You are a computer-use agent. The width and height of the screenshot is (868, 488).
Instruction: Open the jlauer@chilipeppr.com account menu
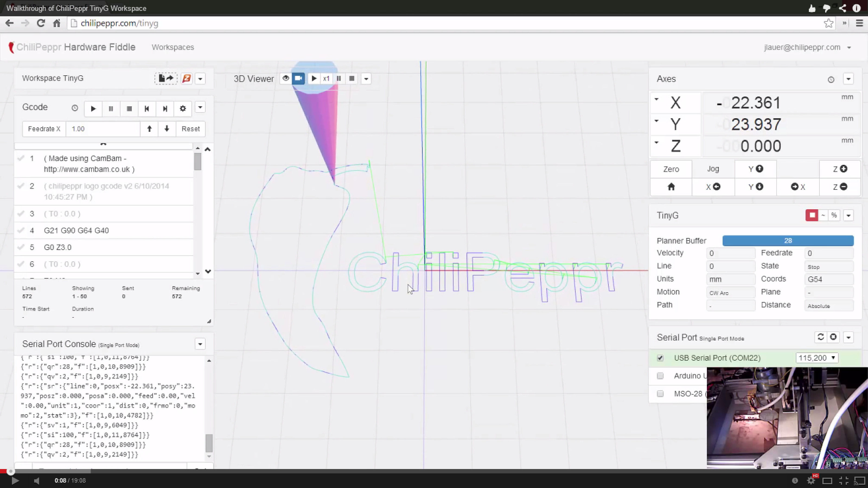click(808, 47)
